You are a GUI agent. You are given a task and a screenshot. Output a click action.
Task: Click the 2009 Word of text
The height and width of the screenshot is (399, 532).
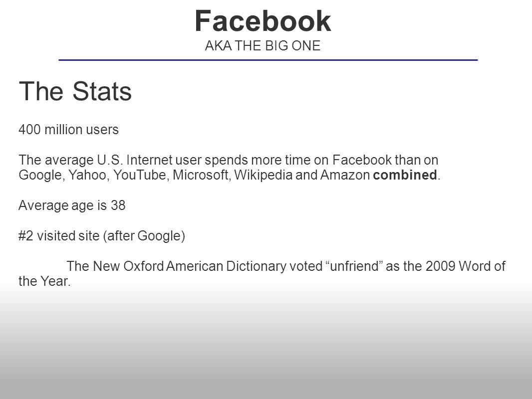pos(466,266)
